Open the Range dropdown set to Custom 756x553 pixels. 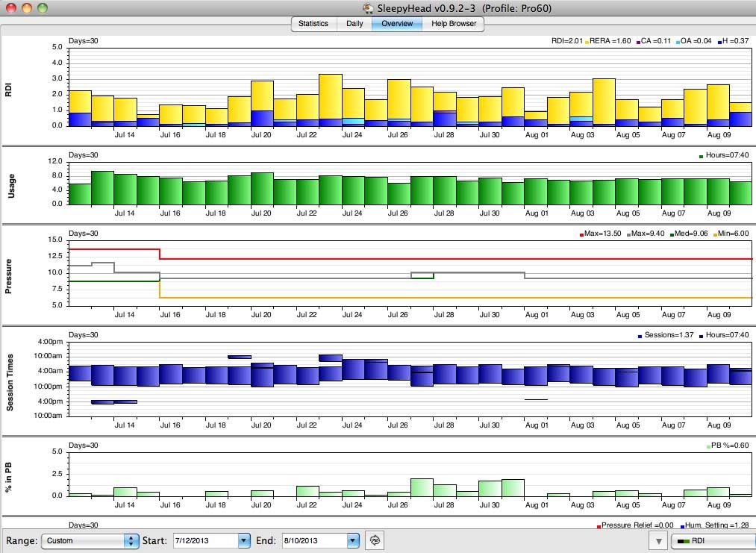click(x=90, y=540)
